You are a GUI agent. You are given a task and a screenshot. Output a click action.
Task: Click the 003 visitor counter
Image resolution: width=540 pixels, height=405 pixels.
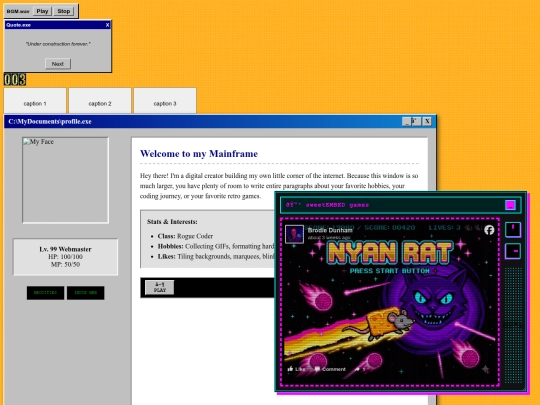tap(15, 80)
